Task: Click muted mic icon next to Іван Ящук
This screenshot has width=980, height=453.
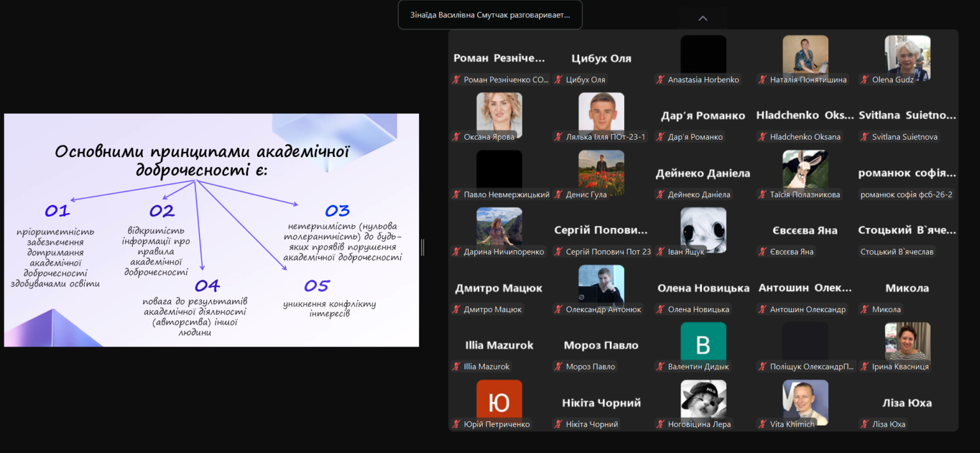Action: [660, 251]
